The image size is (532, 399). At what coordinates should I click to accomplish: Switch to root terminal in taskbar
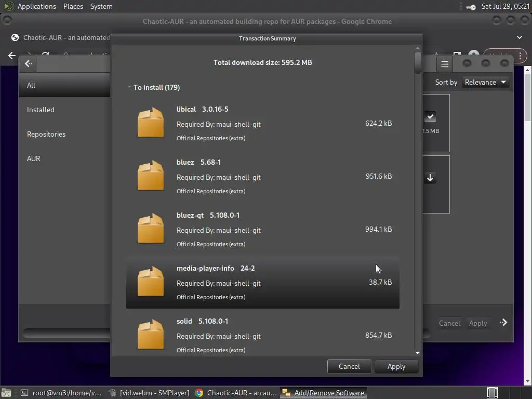point(61,393)
